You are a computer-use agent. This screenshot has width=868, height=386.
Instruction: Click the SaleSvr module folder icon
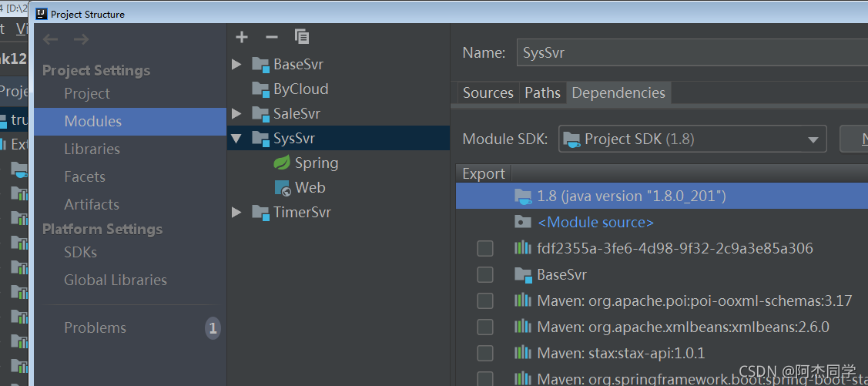(260, 113)
